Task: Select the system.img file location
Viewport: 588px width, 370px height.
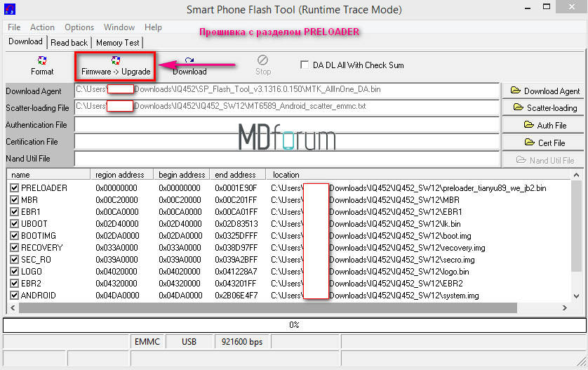Action: [375, 296]
